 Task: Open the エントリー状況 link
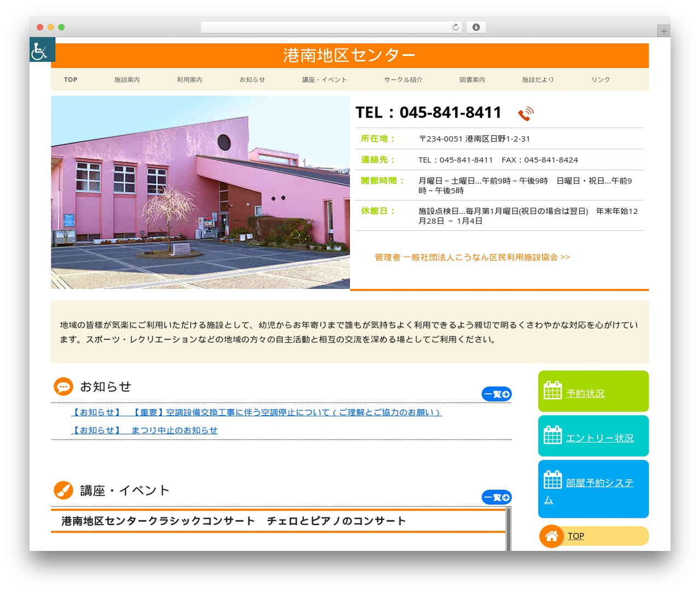(599, 438)
